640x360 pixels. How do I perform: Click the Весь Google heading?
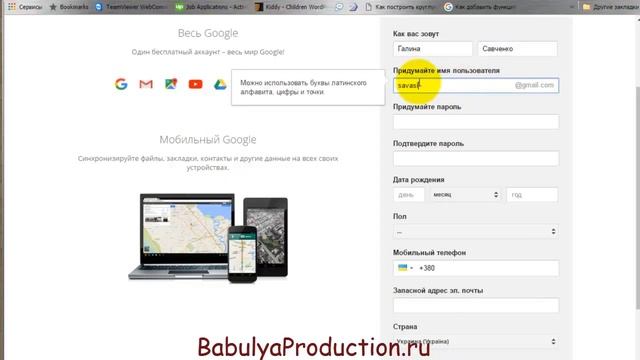[x=208, y=33]
